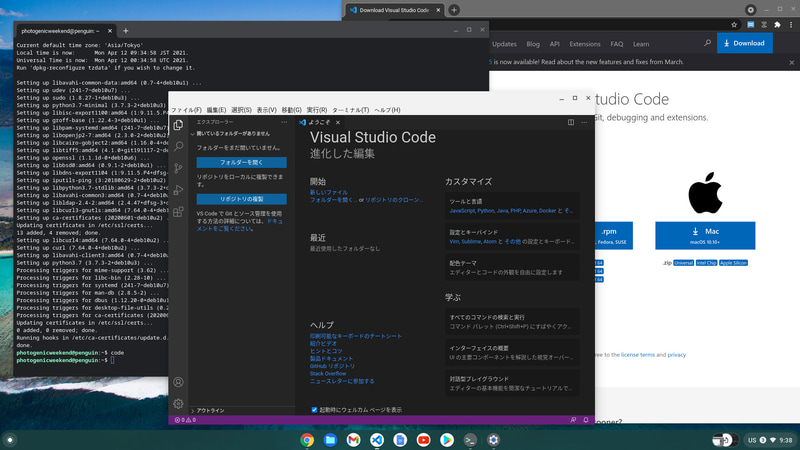This screenshot has height=450, width=800.
Task: Open the Explorer panel more actions ellipsis
Action: pos(284,122)
